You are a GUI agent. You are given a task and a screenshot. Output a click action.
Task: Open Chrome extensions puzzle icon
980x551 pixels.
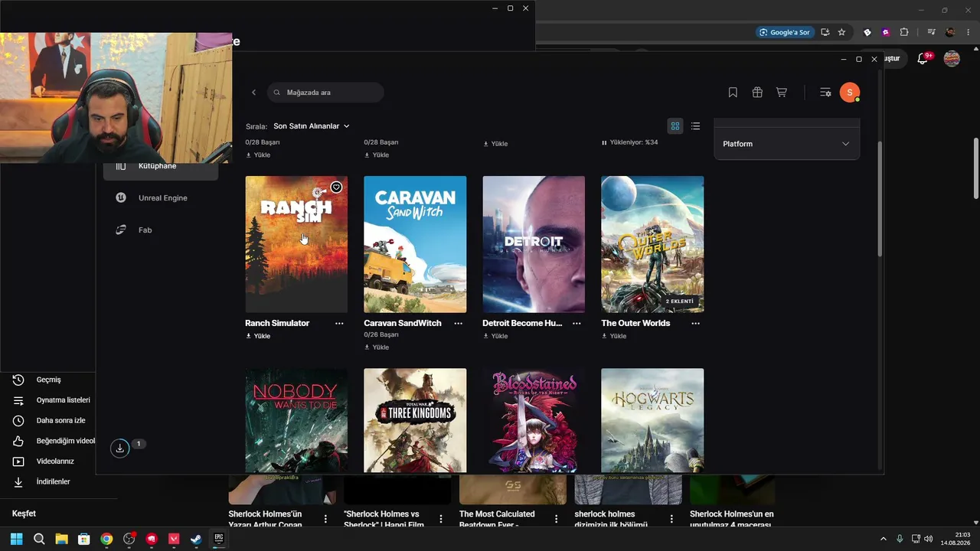[x=904, y=32]
